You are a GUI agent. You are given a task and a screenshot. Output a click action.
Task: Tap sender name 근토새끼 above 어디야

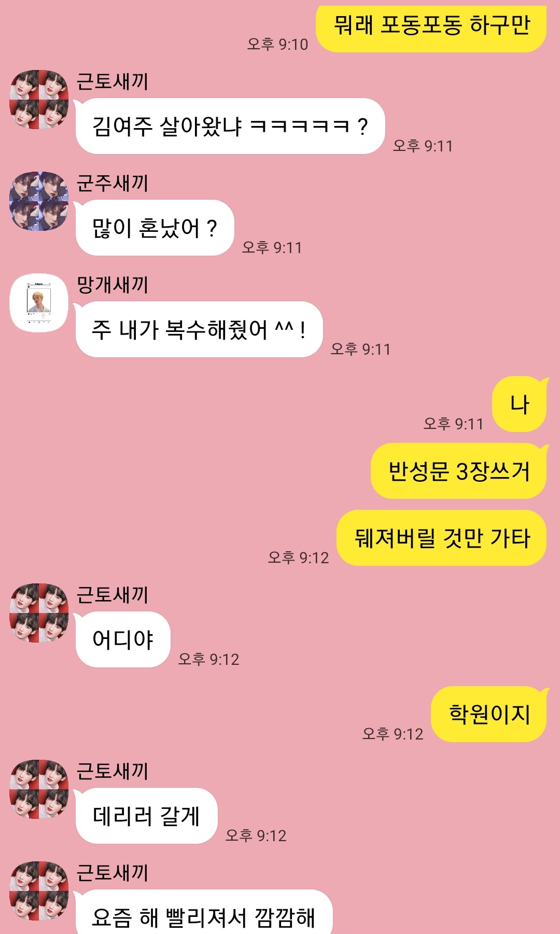(113, 595)
